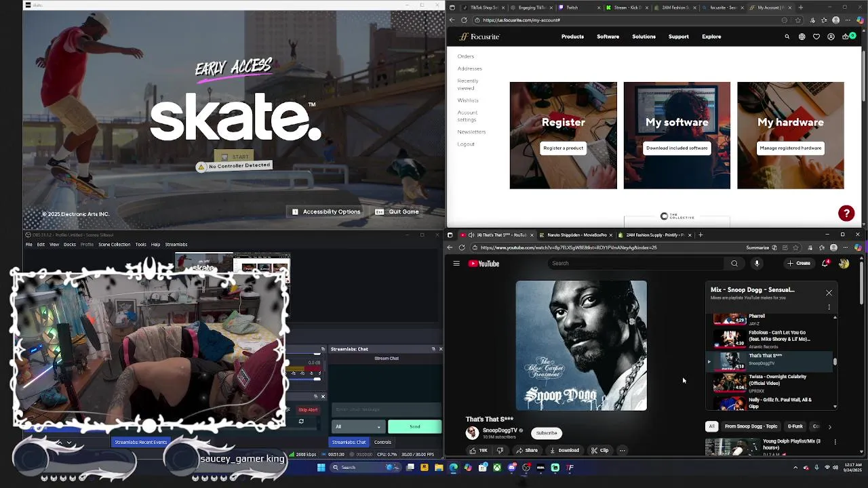Switch to TikTok Shop browser tab
This screenshot has height=488, width=868.
482,7
